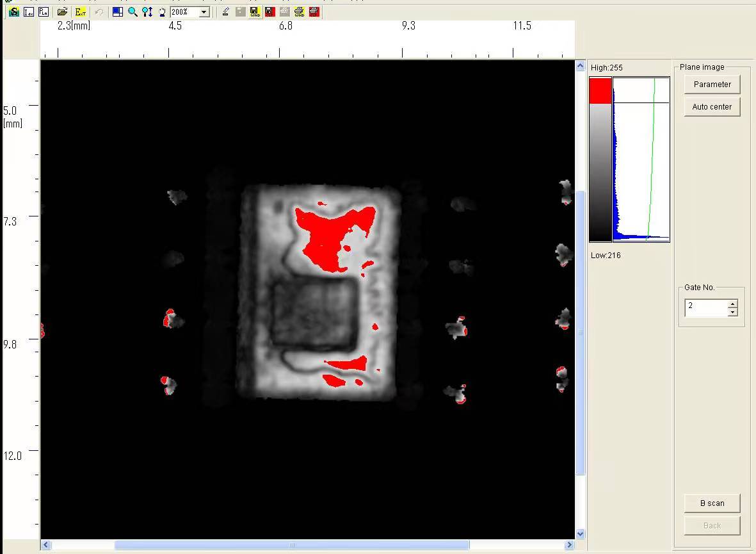Increase Gate No. with up arrow
Screen dimensions: 756x554
pos(733,304)
